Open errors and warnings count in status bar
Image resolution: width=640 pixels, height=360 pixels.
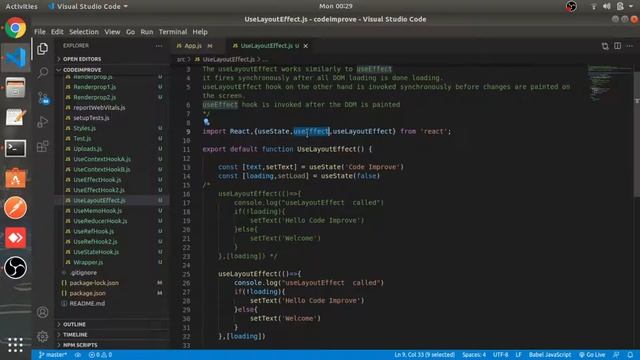[100, 355]
